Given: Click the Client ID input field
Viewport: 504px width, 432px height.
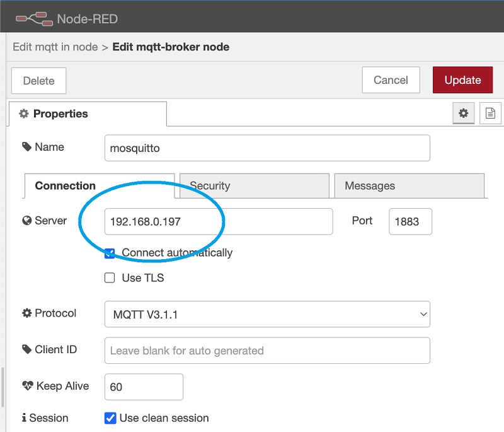Looking at the screenshot, I should click(x=267, y=350).
